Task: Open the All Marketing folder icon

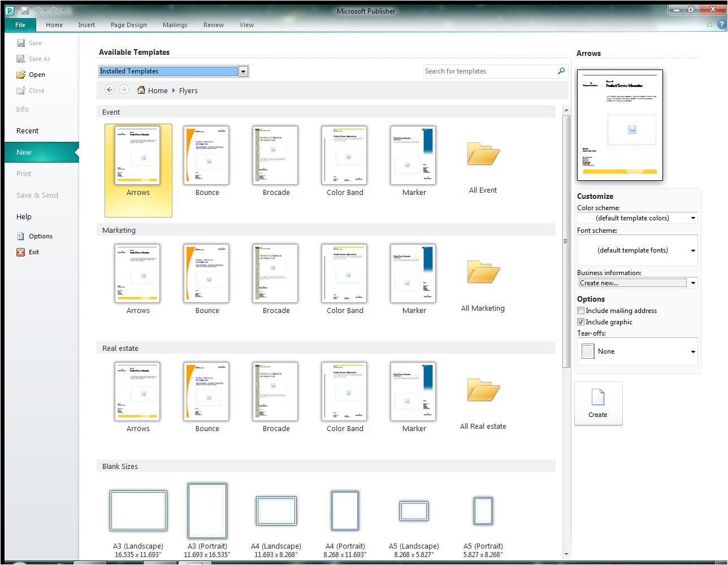Action: 483,272
